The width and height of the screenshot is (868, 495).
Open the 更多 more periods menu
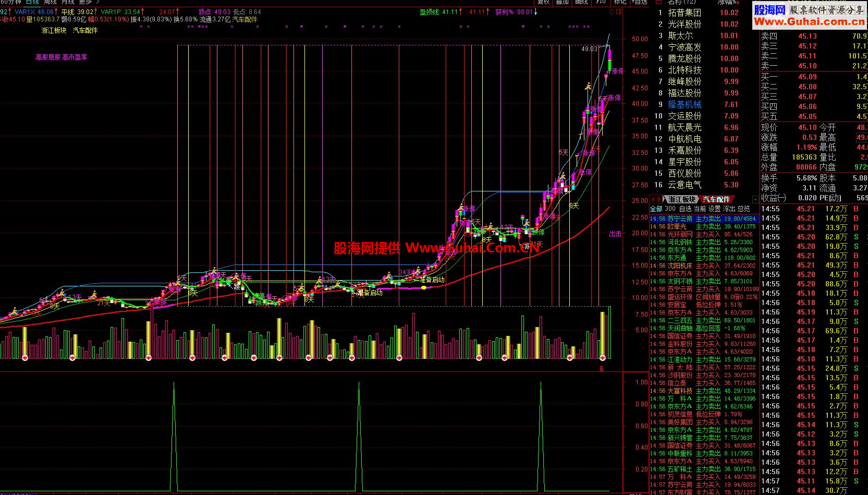86,2
